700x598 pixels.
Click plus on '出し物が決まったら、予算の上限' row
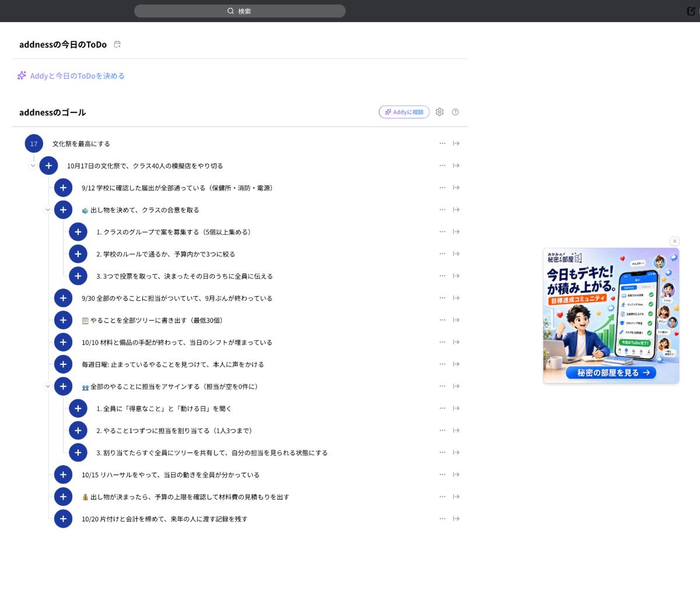click(x=63, y=497)
